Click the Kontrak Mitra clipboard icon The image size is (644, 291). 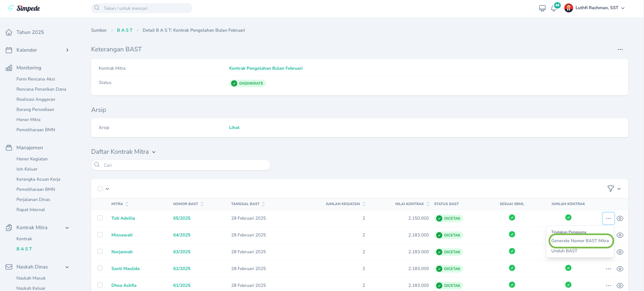pyautogui.click(x=9, y=228)
